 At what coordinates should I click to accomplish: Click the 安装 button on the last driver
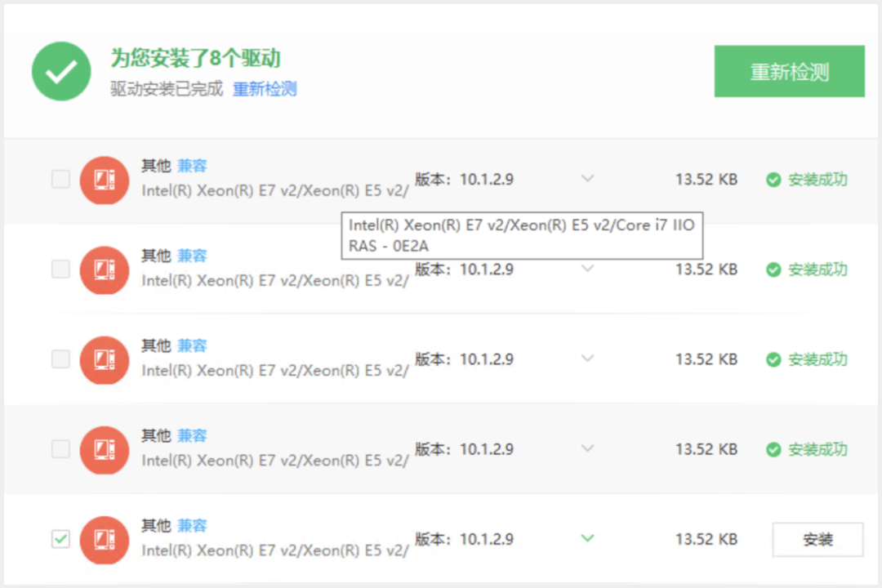[819, 539]
